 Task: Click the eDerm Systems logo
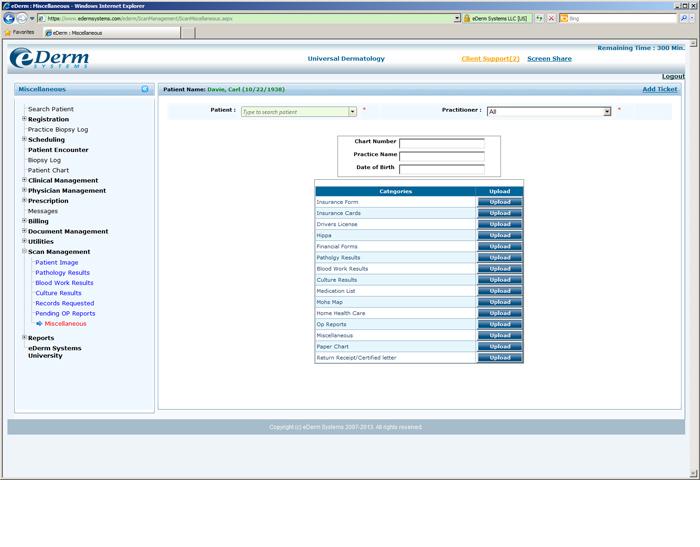coord(50,58)
